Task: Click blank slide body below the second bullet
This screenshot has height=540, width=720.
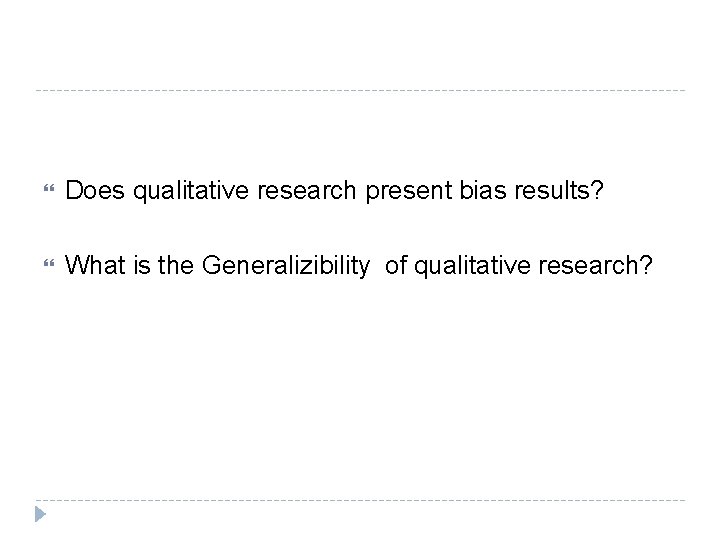Action: tap(360, 390)
